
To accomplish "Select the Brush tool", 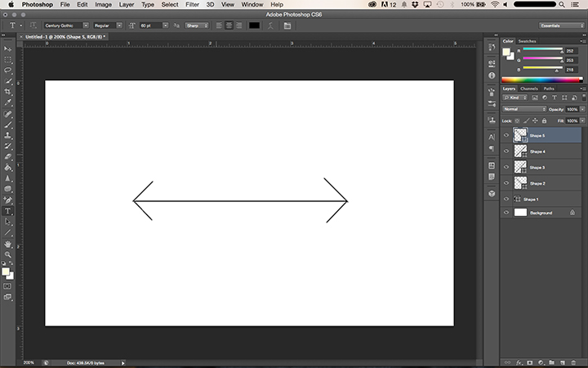I will point(7,124).
